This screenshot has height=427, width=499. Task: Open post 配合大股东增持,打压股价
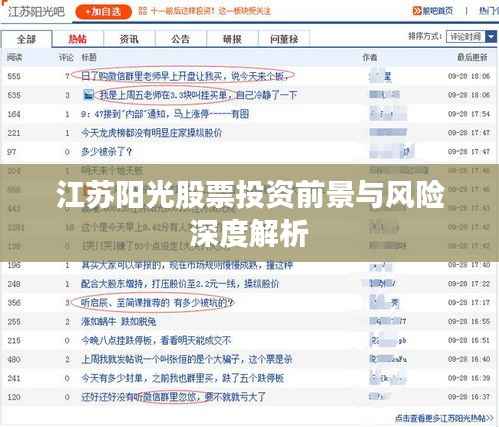180,284
